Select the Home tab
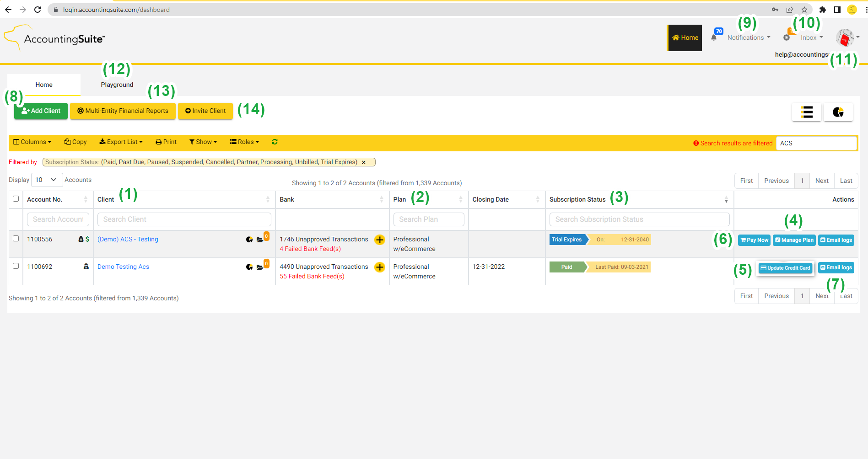 coord(44,85)
